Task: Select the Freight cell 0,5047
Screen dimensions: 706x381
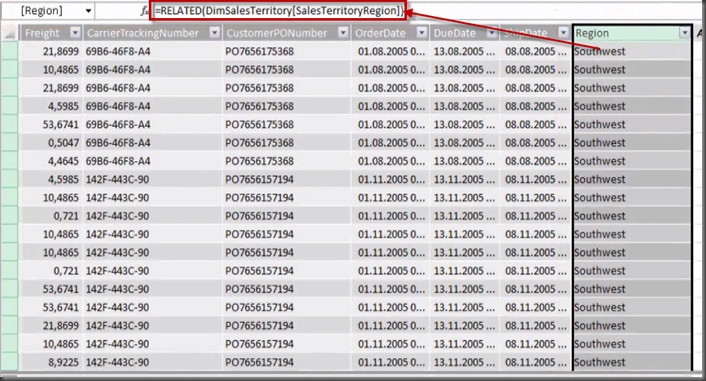Action: (51, 143)
